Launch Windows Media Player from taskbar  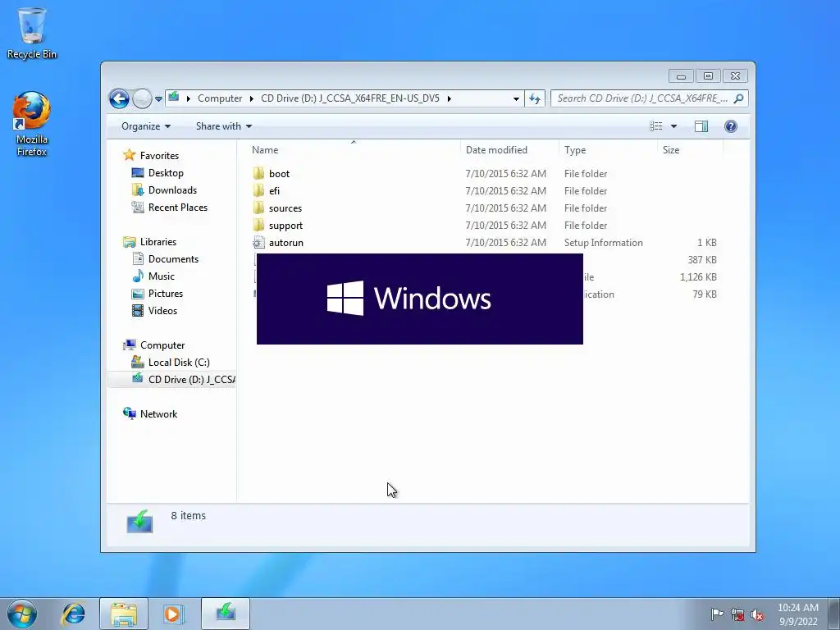pyautogui.click(x=174, y=614)
